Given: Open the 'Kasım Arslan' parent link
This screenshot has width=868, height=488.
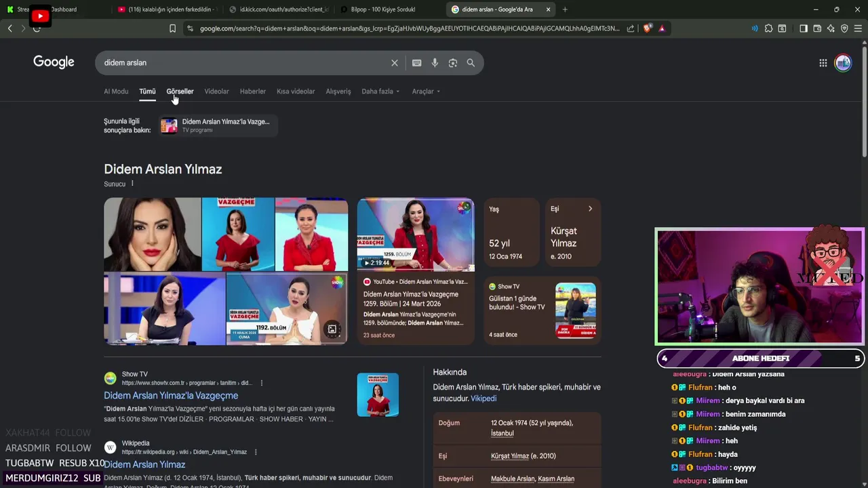Looking at the screenshot, I should click(x=556, y=479).
